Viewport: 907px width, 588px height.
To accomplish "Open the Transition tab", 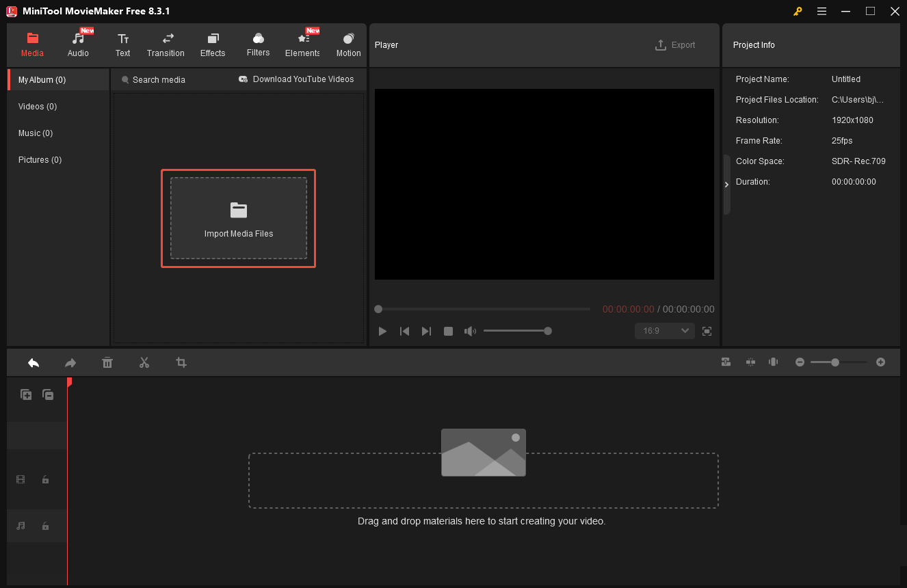I will tap(166, 44).
